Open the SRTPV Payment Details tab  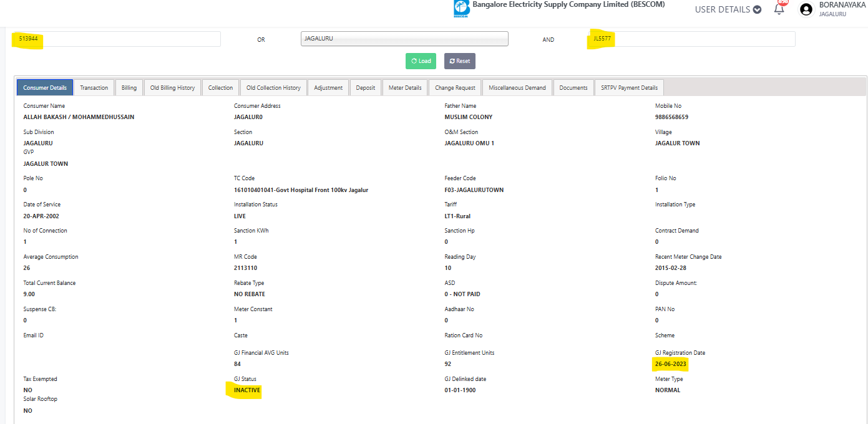[630, 88]
